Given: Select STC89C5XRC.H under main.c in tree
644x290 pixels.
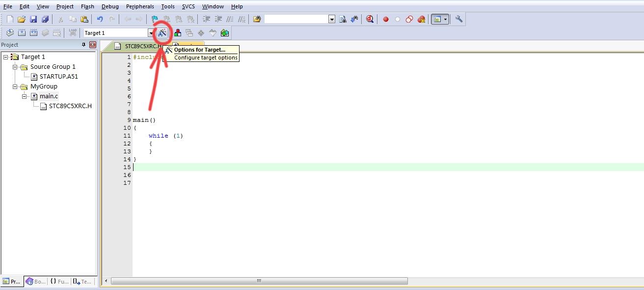Looking at the screenshot, I should [x=70, y=106].
